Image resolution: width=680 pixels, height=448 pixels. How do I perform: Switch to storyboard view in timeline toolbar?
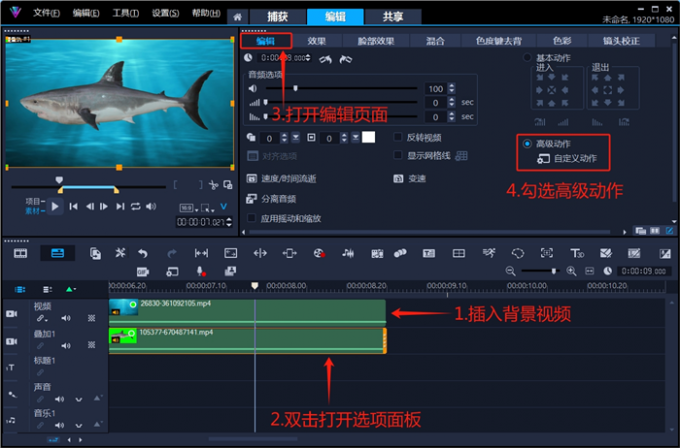point(20,253)
